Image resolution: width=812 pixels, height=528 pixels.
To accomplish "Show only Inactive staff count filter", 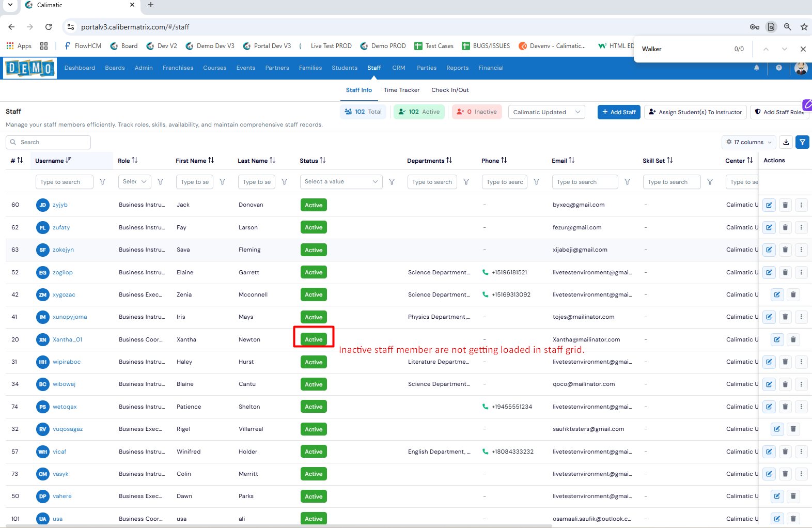I will click(477, 112).
